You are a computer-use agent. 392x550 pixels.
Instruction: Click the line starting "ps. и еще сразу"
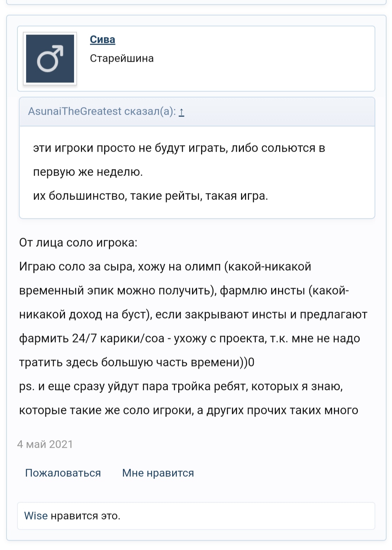point(181,386)
